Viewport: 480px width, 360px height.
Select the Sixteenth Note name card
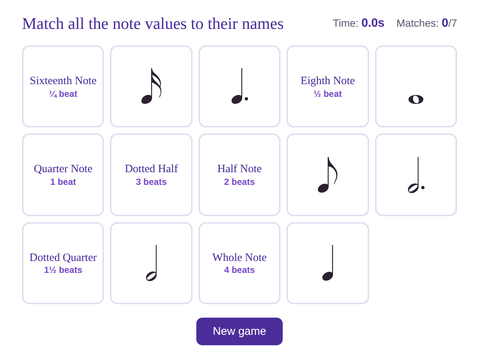click(x=63, y=86)
